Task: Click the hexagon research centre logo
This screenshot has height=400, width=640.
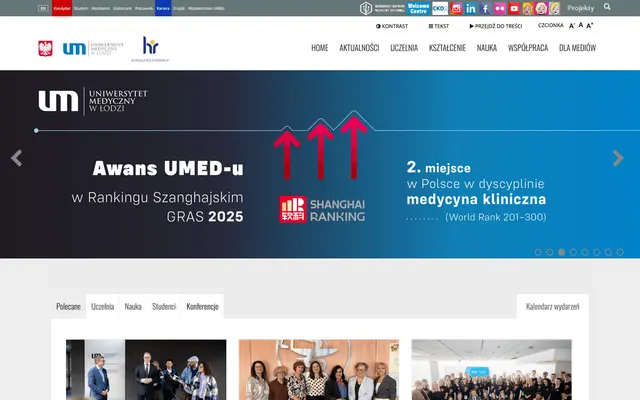Action: (382, 8)
